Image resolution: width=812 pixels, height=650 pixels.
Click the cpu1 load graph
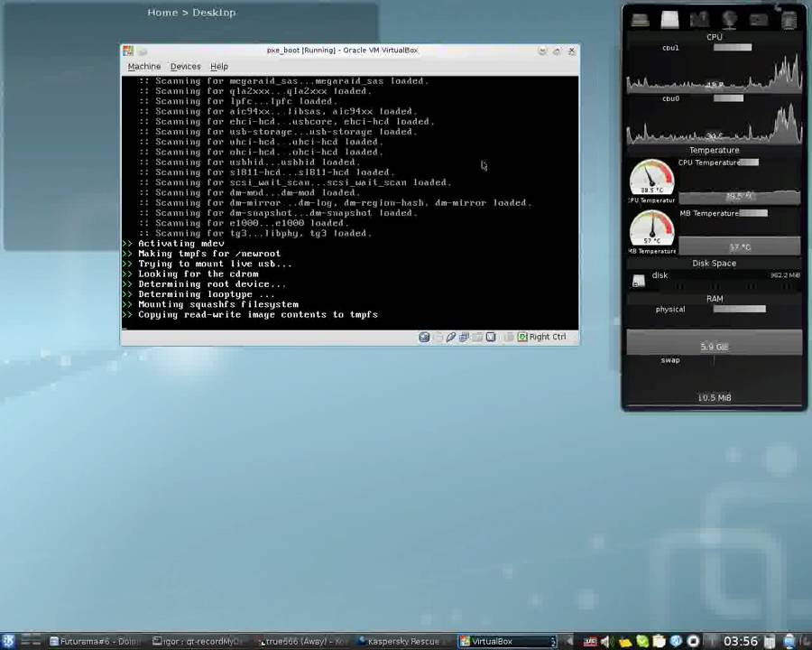(x=715, y=73)
